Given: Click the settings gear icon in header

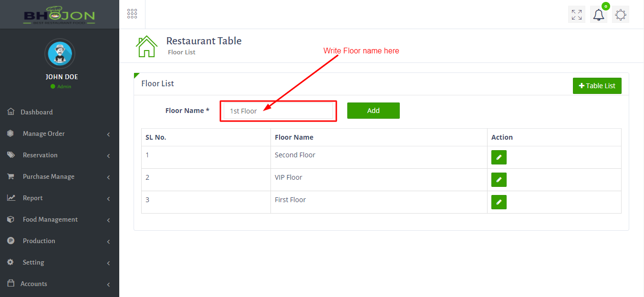Looking at the screenshot, I should pyautogui.click(x=620, y=15).
